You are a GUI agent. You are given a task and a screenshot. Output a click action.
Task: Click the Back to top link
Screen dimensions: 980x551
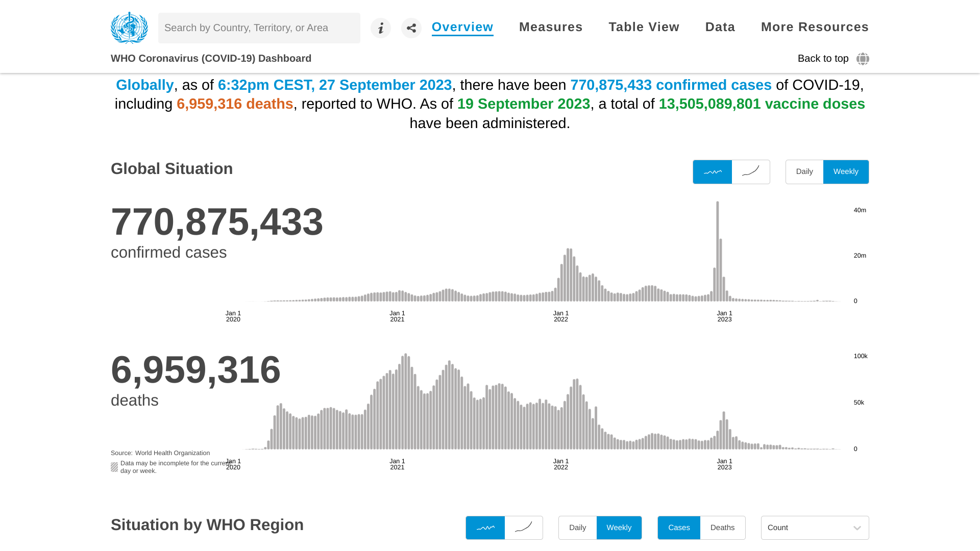tap(823, 59)
